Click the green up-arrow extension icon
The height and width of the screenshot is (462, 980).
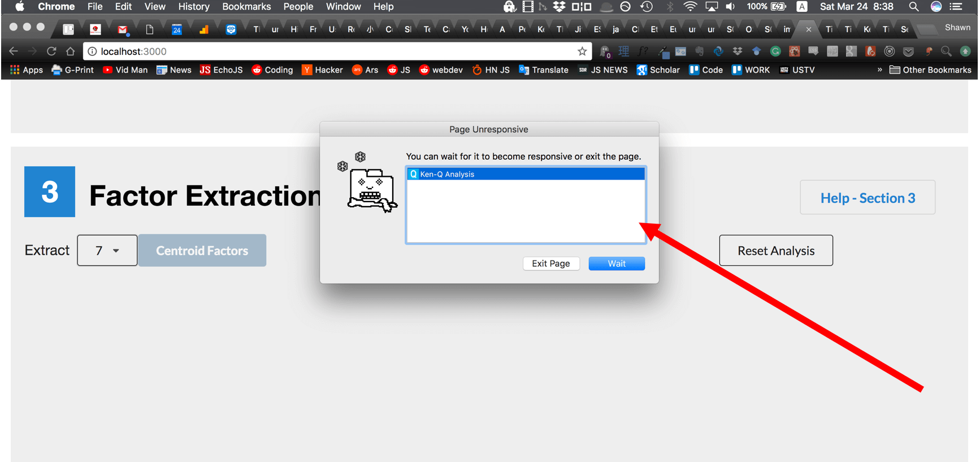click(965, 51)
